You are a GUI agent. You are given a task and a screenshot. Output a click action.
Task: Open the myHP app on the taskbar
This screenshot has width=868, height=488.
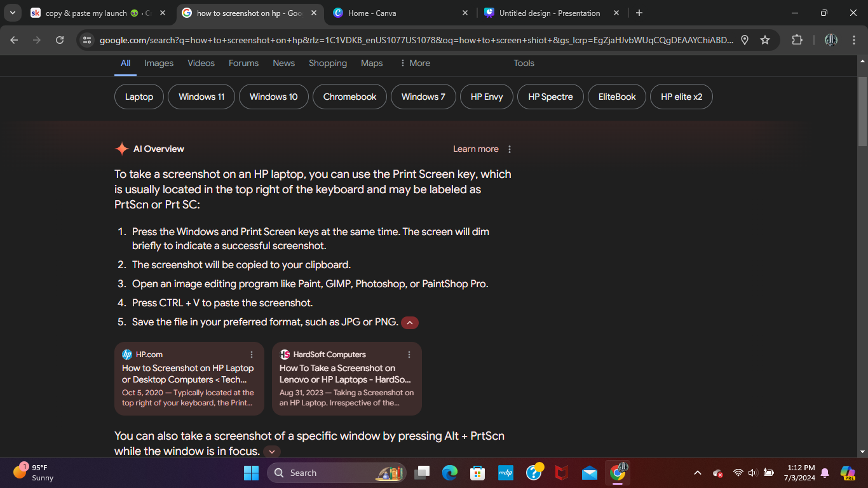(506, 473)
